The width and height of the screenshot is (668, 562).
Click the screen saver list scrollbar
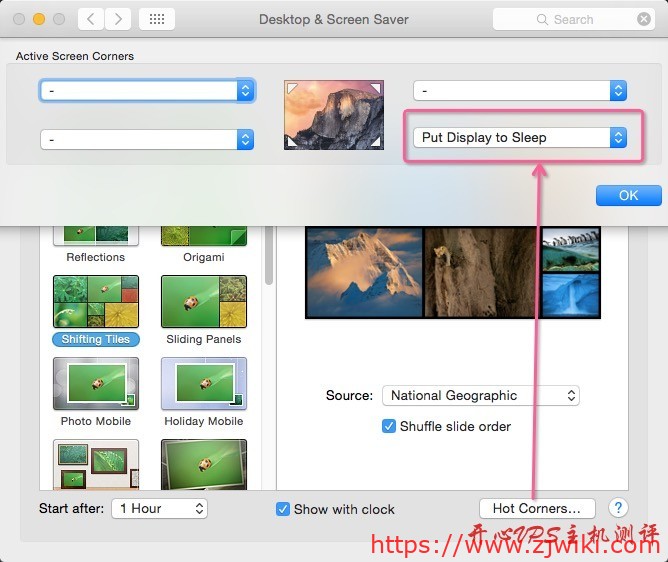pos(268,256)
